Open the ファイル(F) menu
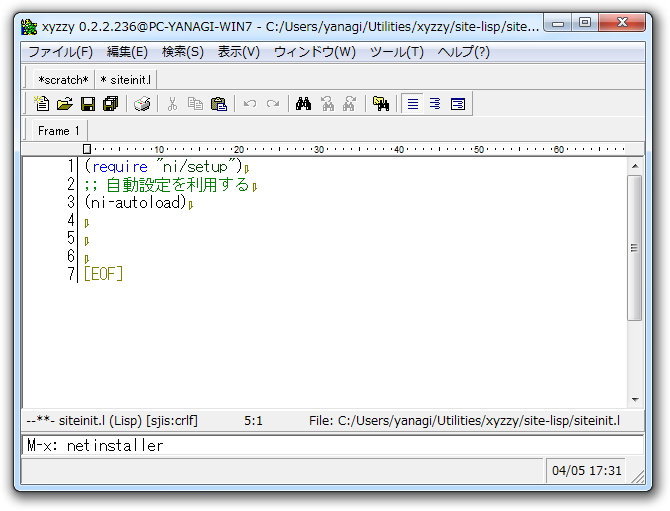Image resolution: width=670 pixels, height=511 pixels. tap(60, 52)
